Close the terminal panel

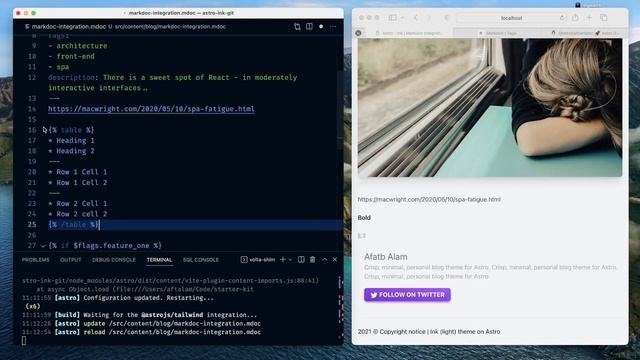pos(335,260)
